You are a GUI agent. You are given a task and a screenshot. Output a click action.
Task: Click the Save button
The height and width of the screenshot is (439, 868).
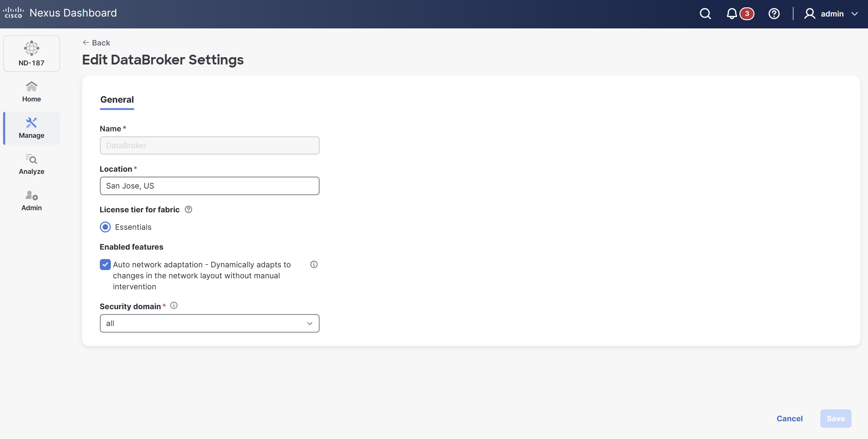[835, 419]
